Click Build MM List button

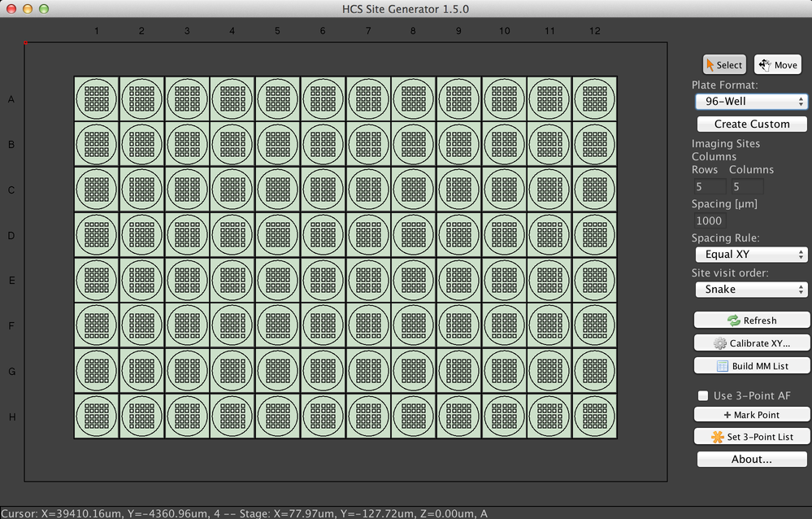click(752, 366)
